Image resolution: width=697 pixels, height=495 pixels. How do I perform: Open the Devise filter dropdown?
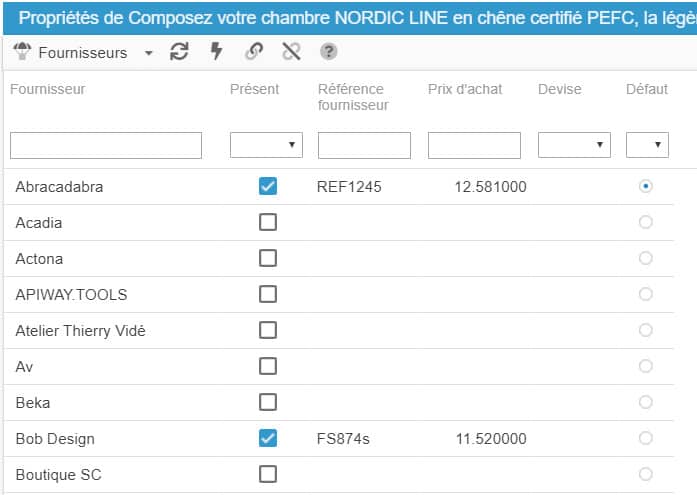(574, 145)
